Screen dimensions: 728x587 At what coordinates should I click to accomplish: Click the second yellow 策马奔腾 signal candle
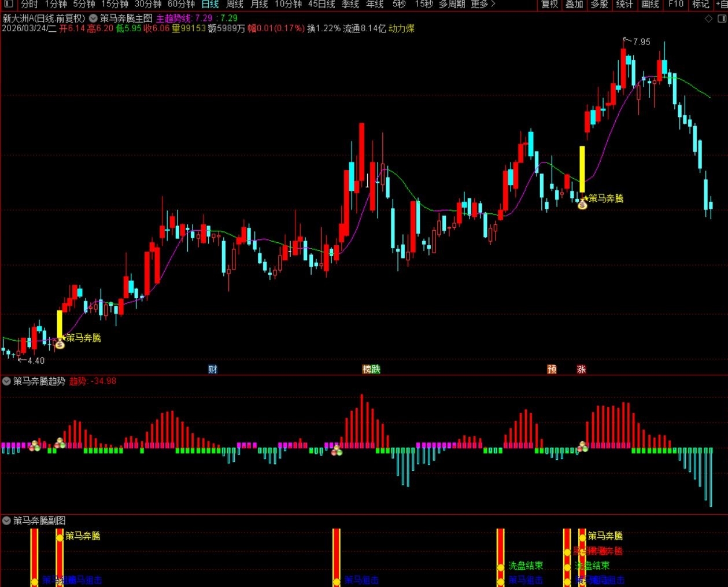[582, 169]
